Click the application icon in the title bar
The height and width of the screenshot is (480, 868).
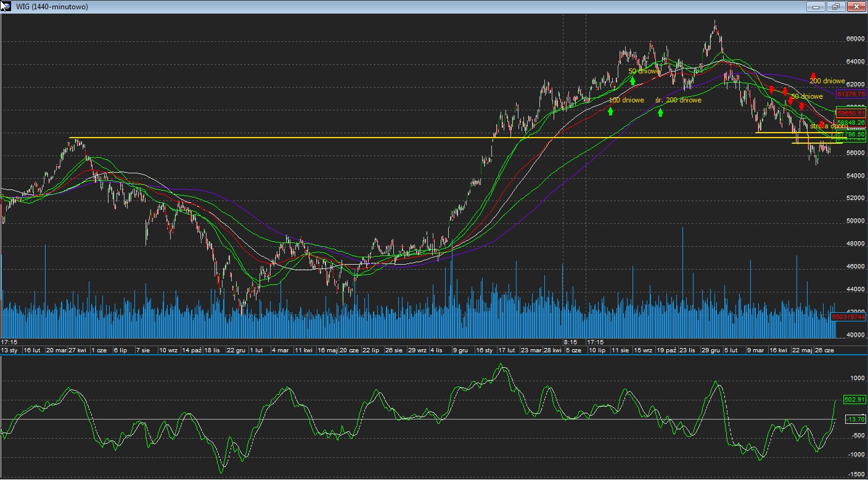click(6, 6)
